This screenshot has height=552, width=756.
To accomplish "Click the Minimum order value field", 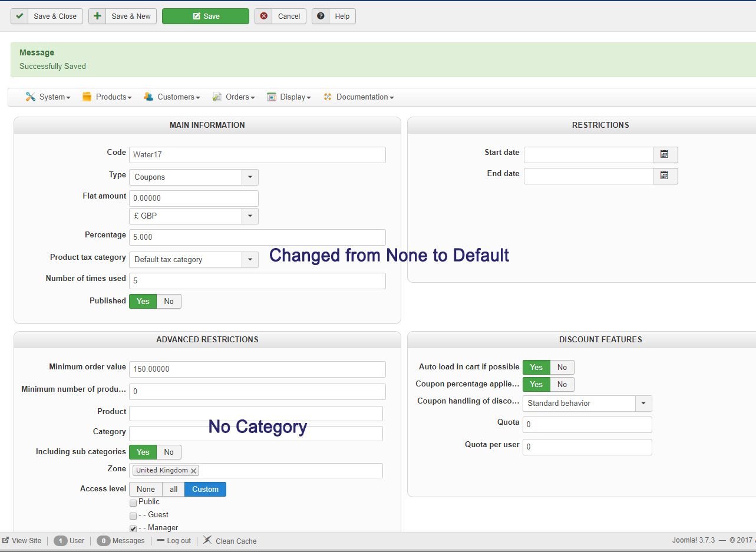I will 257,369.
